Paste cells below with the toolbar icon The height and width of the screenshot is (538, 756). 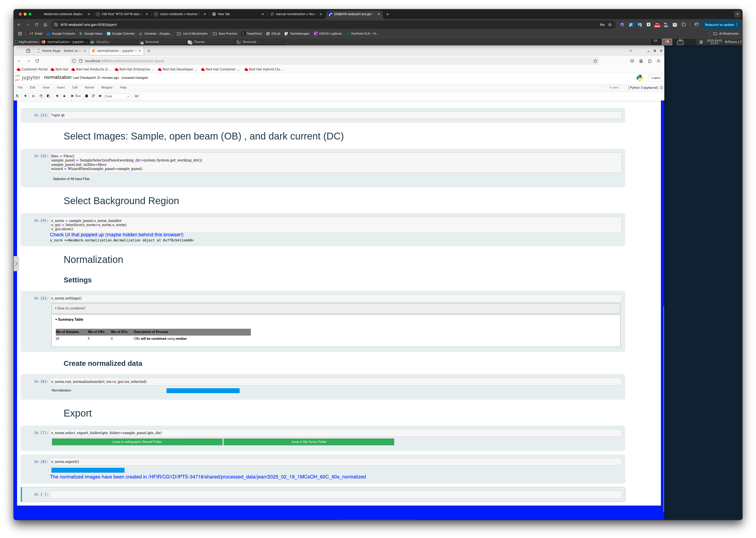click(48, 96)
